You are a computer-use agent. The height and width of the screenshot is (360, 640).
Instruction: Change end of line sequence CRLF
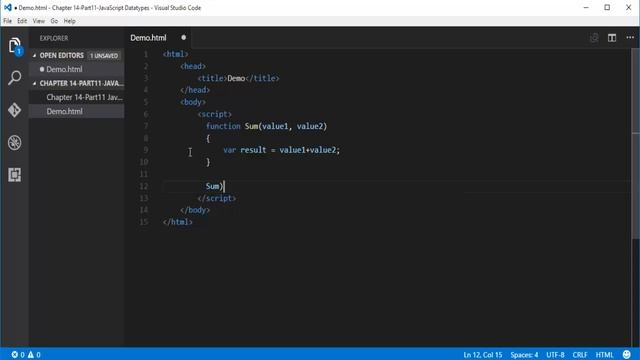580,355
